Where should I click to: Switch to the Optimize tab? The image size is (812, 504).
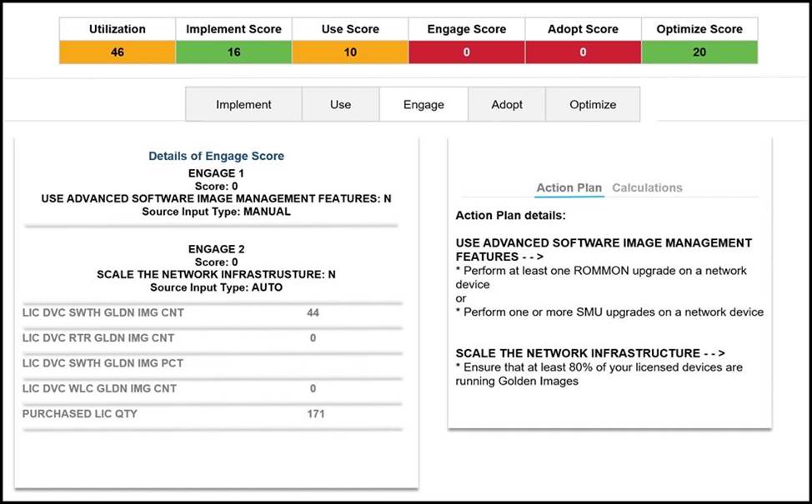pyautogui.click(x=593, y=105)
